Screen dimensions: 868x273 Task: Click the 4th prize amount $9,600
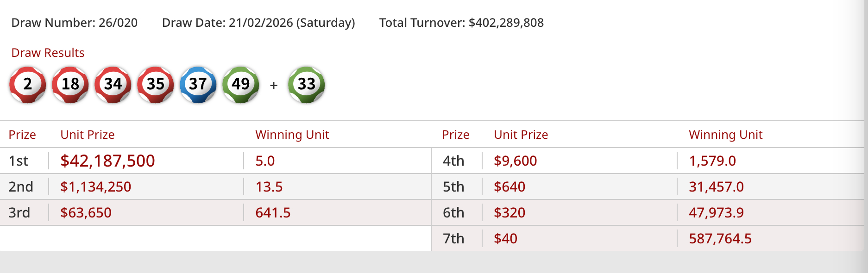pos(515,161)
